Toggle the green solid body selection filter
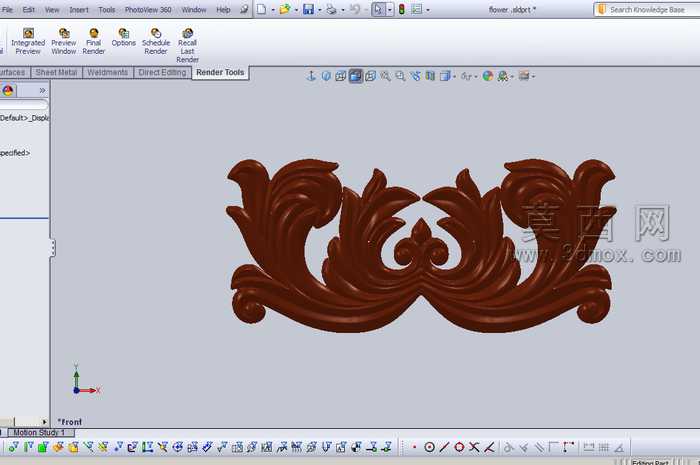Viewport: 700px width, 465px height. pyautogui.click(x=43, y=447)
